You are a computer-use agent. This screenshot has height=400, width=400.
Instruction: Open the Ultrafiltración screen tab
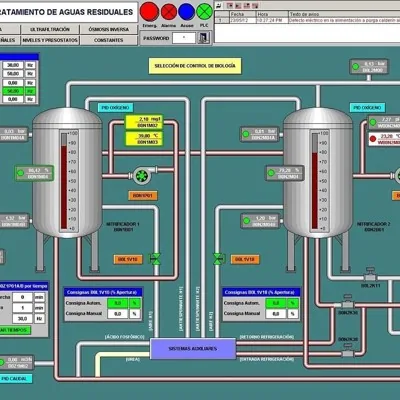(x=50, y=29)
